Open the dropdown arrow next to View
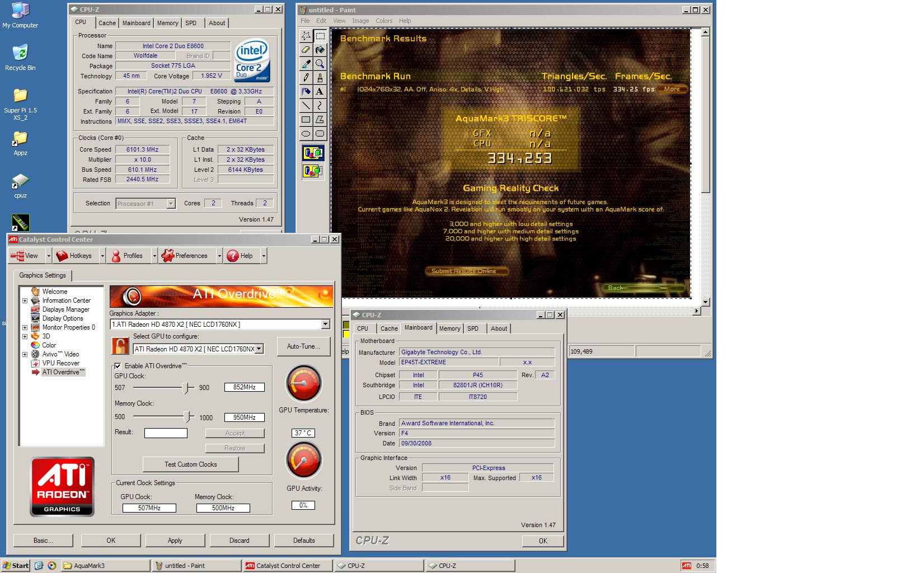This screenshot has height=573, width=924. click(x=49, y=256)
